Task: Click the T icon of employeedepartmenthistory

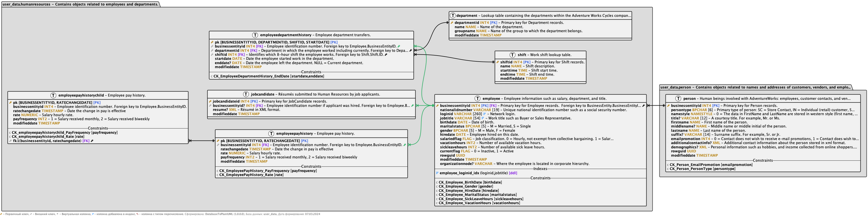Action: (255, 35)
